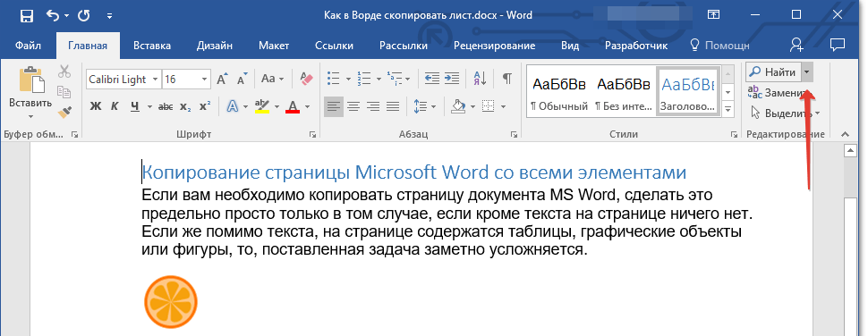Open the Рецензирование tab
Screen dimensions: 868x336
point(494,46)
